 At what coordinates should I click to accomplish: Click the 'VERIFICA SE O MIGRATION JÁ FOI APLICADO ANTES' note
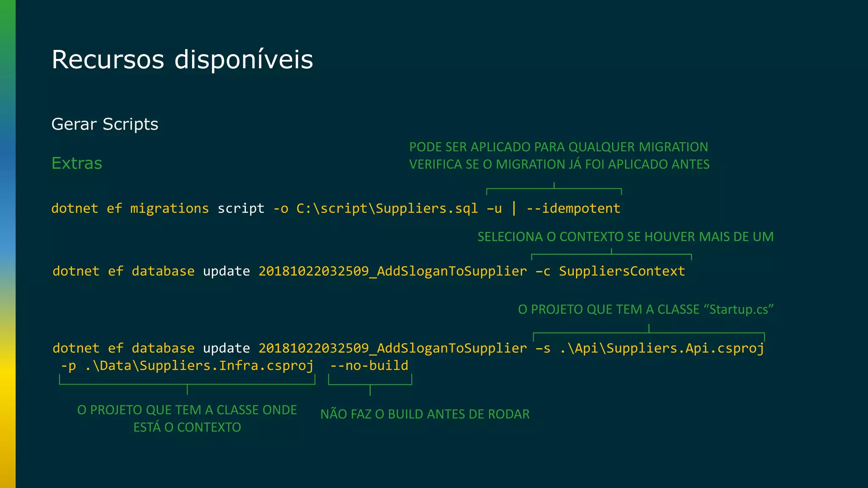click(559, 164)
